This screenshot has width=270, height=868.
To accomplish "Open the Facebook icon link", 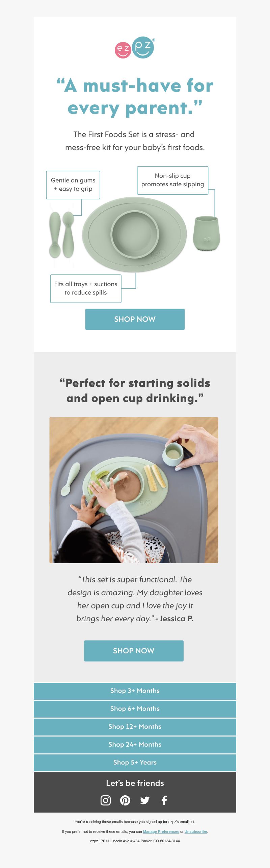I will 164,800.
